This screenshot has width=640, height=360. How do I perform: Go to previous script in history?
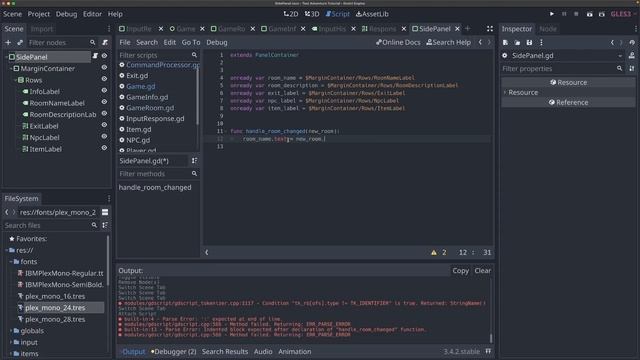tap(480, 42)
